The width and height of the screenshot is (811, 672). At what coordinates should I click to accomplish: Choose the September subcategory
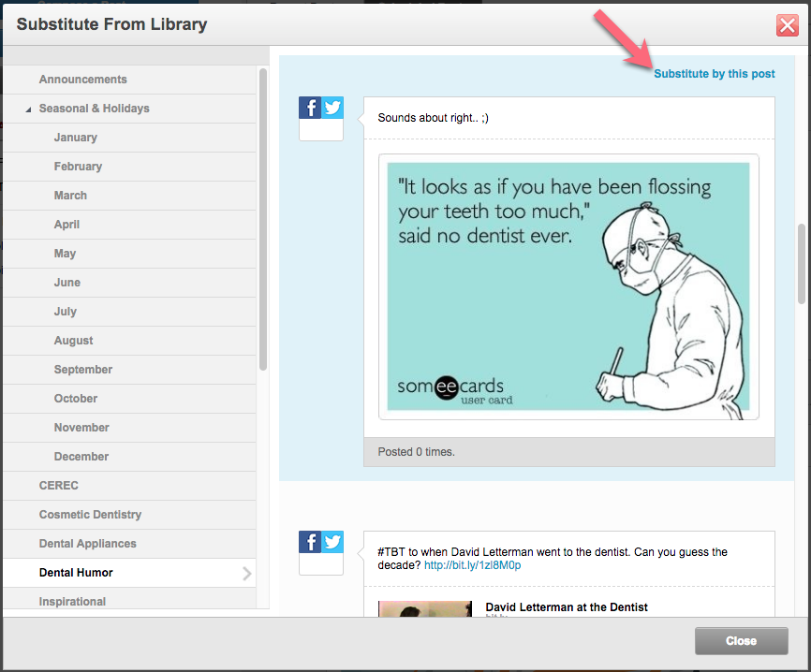click(129, 369)
